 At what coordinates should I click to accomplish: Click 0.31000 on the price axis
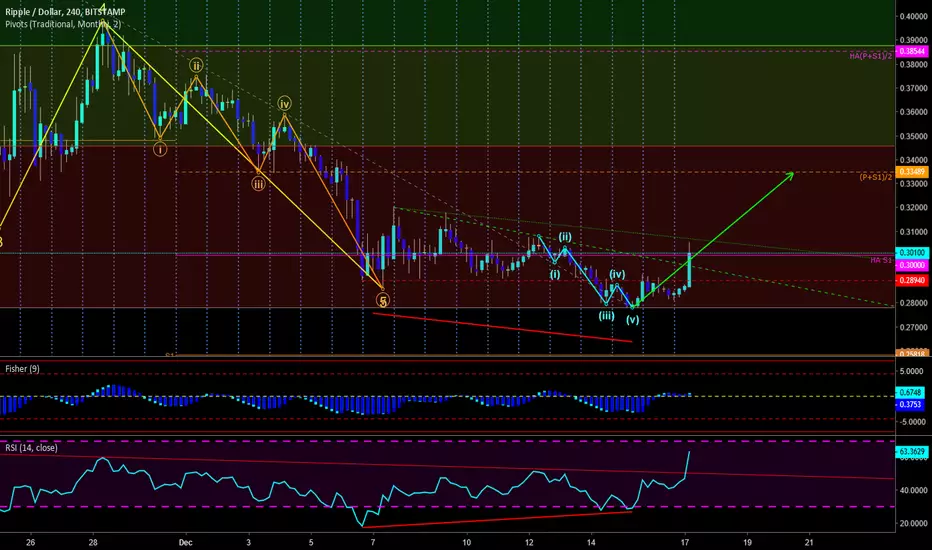[x=914, y=232]
